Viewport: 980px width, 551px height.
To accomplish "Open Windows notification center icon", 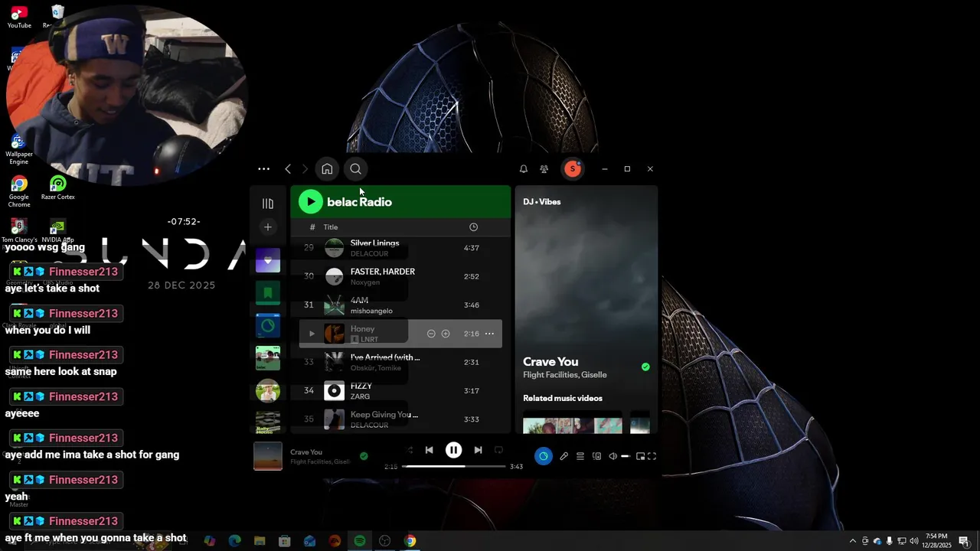I will (964, 541).
